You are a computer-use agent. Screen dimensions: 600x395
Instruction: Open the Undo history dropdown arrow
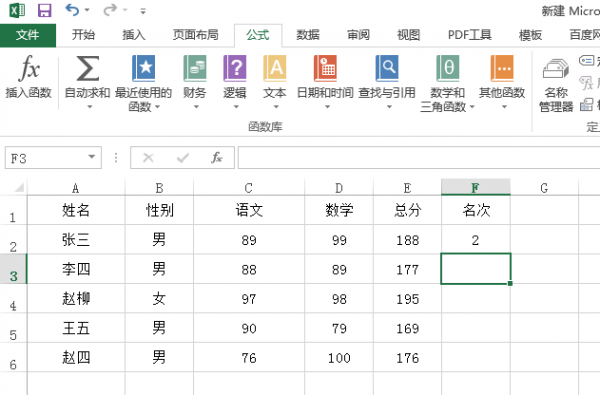tap(87, 10)
